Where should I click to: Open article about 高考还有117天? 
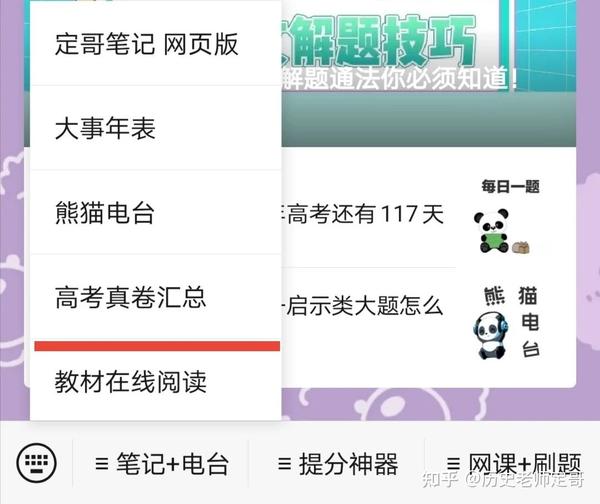click(362, 214)
